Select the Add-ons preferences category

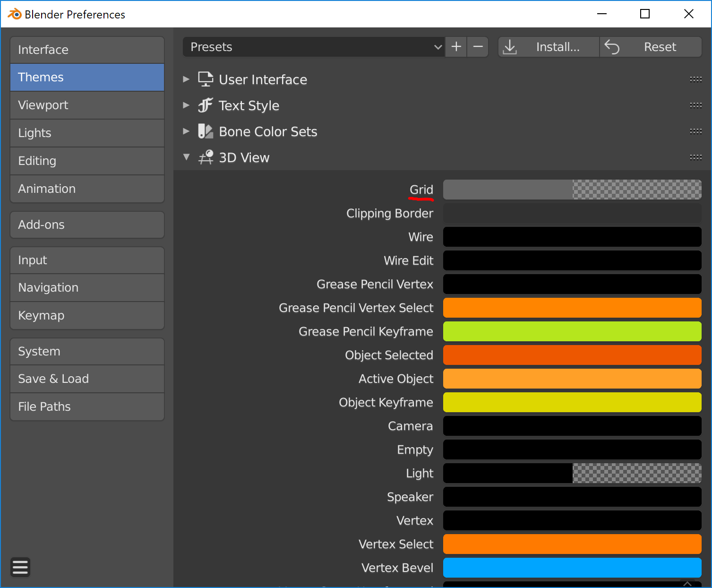click(87, 225)
